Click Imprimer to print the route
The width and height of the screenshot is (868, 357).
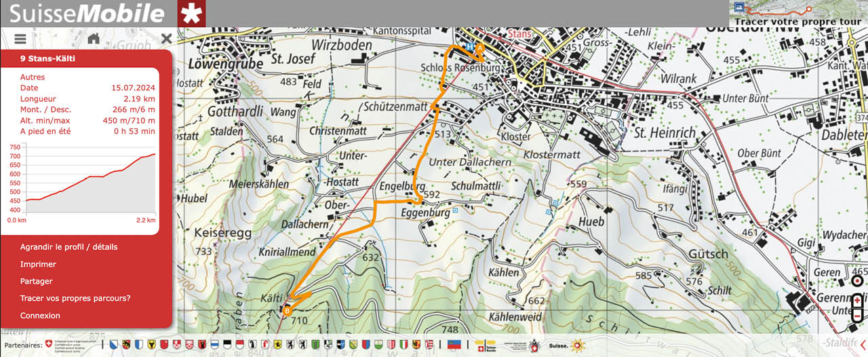38,264
